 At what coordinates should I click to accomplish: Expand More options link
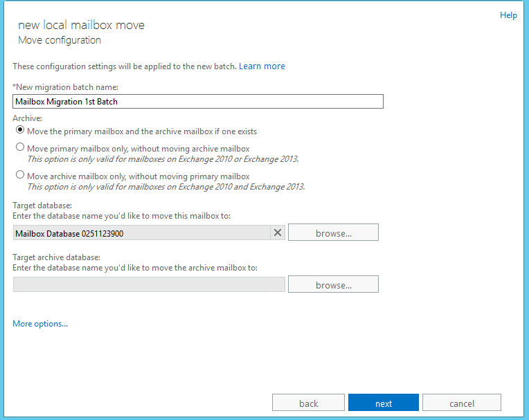(x=40, y=324)
